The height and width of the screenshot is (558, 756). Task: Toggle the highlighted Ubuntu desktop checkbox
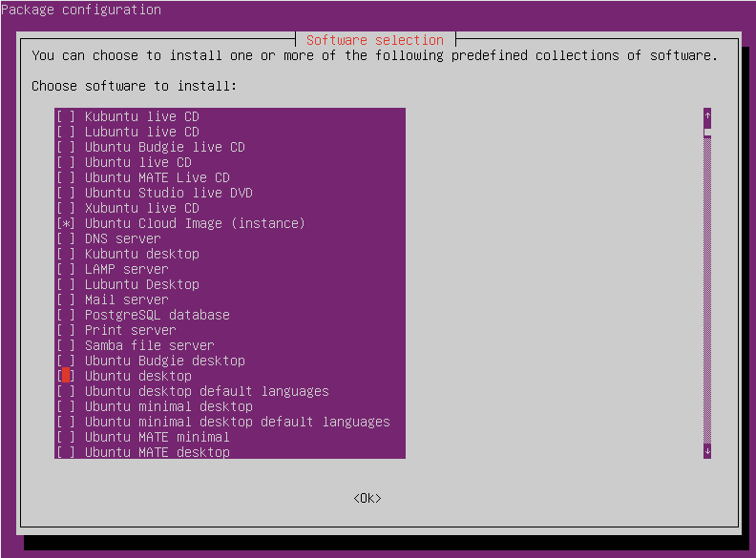66,377
